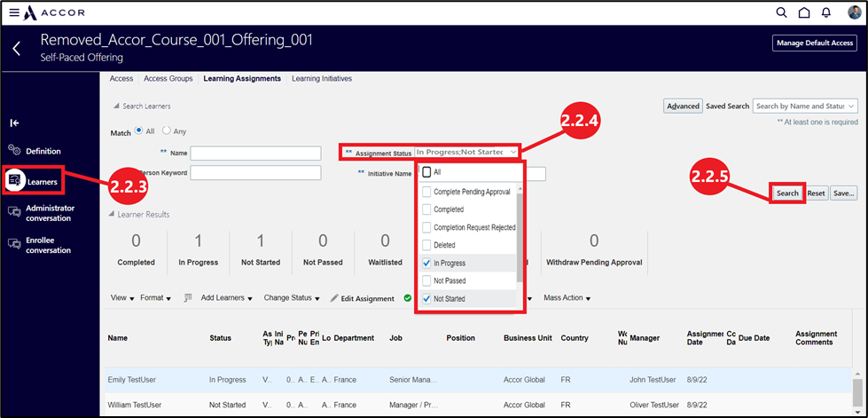The image size is (868, 418).
Task: Switch to the Learning Initiatives tab
Action: point(322,79)
